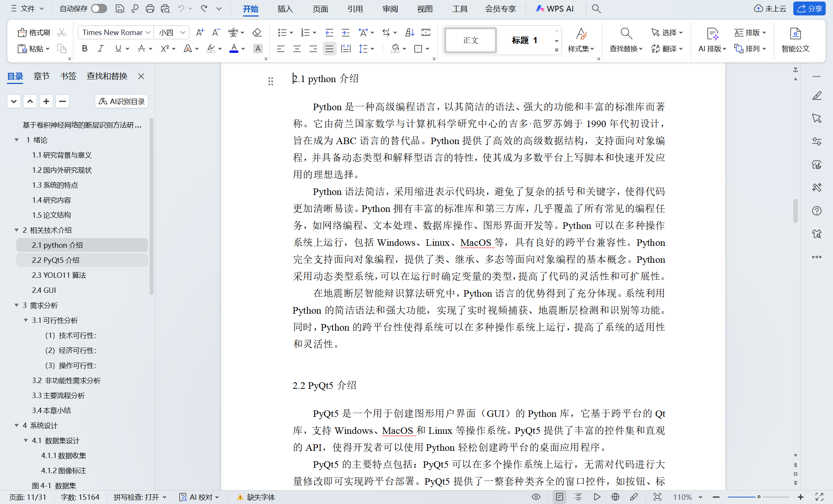Open the WPS AI tab
This screenshot has height=504, width=833.
555,8
